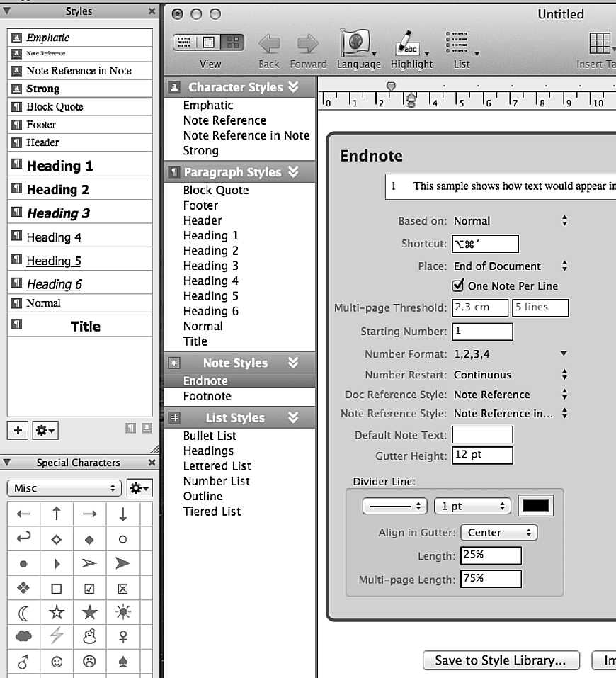This screenshot has height=678, width=616.
Task: Click the gear icon in Special Characters panel
Action: click(140, 487)
